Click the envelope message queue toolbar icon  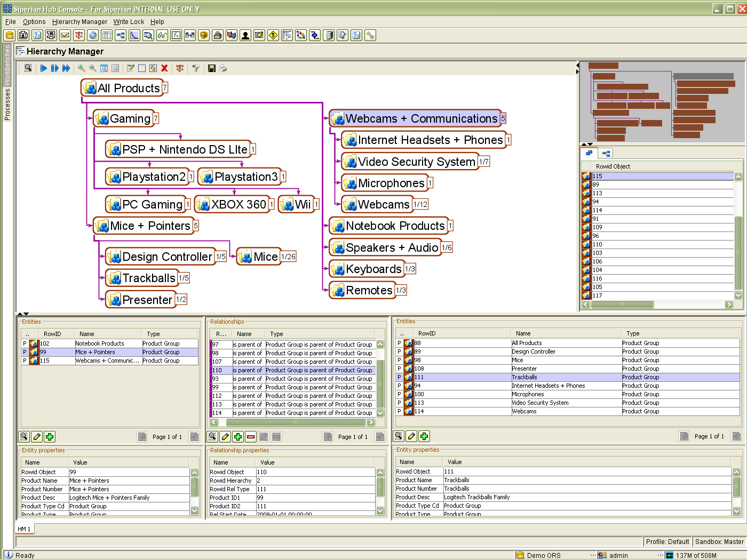click(65, 35)
